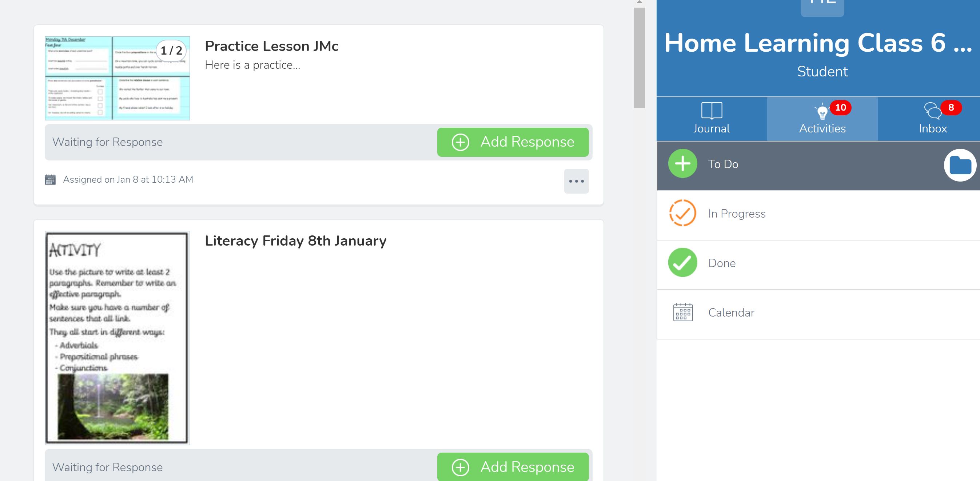This screenshot has height=481, width=980.
Task: Click the orange In Progress checkmark icon
Action: point(682,213)
